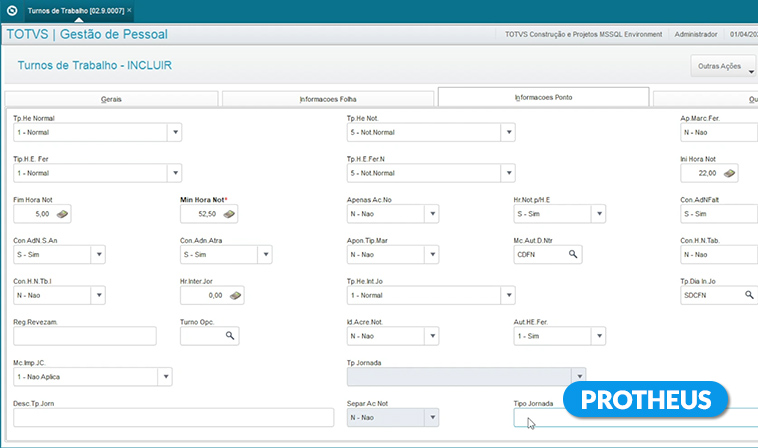Screen dimensions: 758x448
Task: Expand the Tp.He Normal dropdown
Action: 174,132
